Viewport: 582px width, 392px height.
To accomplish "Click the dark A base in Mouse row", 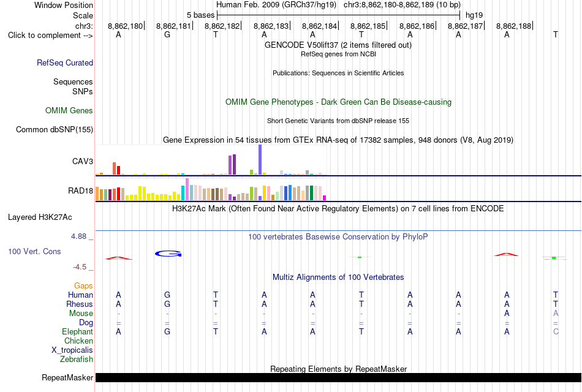I will tap(507, 314).
